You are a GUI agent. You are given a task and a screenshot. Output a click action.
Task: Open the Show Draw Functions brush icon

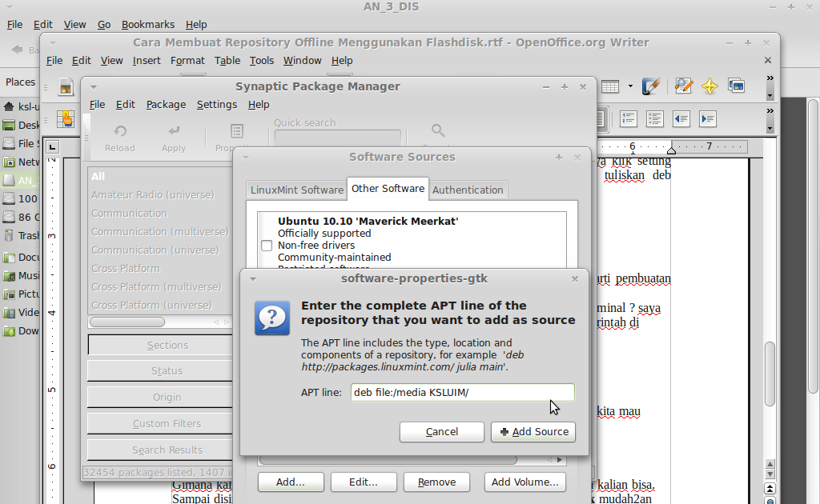click(x=650, y=86)
